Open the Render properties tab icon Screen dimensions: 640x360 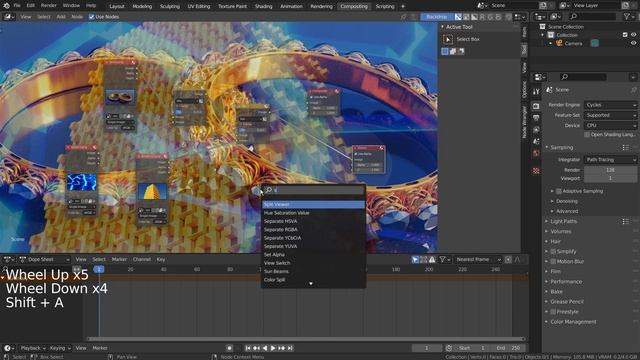tap(536, 106)
